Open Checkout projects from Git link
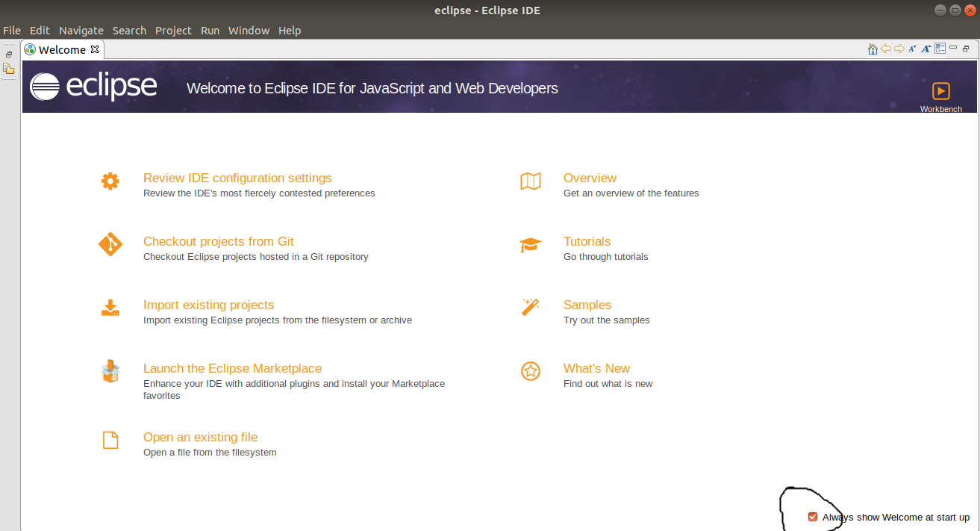This screenshot has height=531, width=980. pos(219,241)
